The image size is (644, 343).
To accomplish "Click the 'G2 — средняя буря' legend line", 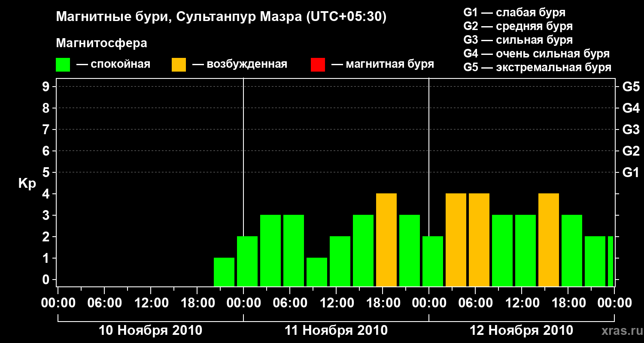I will click(518, 26).
